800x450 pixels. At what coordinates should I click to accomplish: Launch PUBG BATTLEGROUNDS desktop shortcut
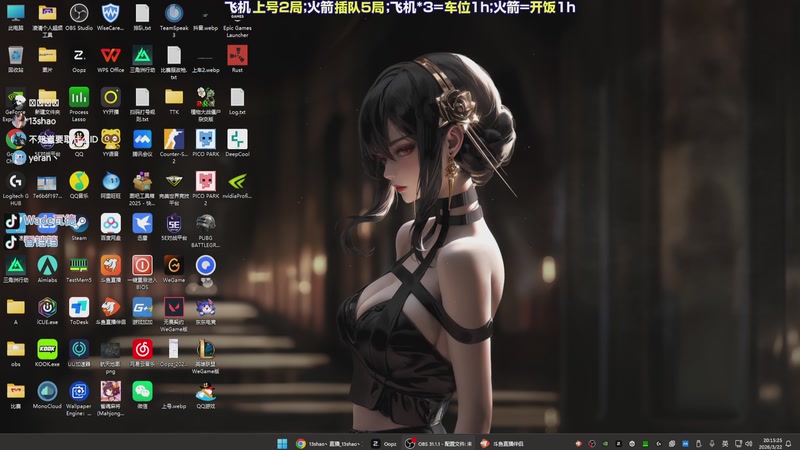pyautogui.click(x=206, y=223)
